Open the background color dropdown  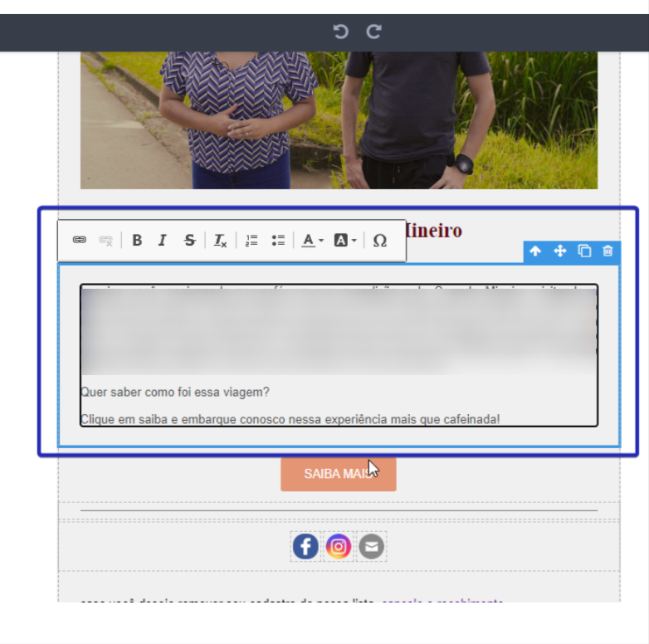click(345, 240)
